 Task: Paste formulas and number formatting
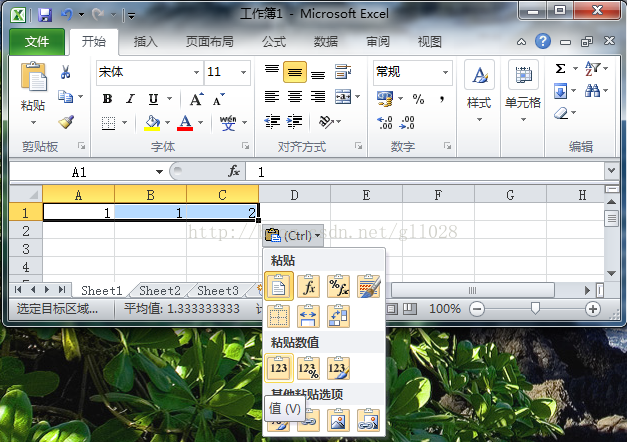338,286
